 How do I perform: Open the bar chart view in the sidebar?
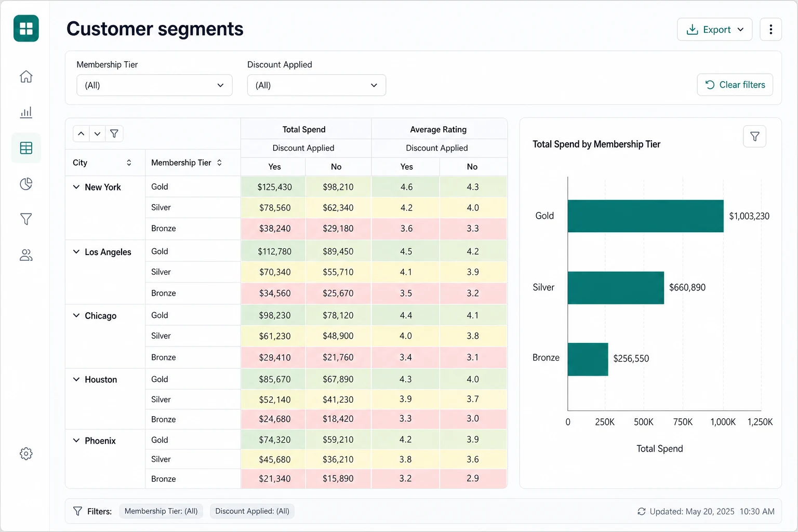click(x=26, y=112)
